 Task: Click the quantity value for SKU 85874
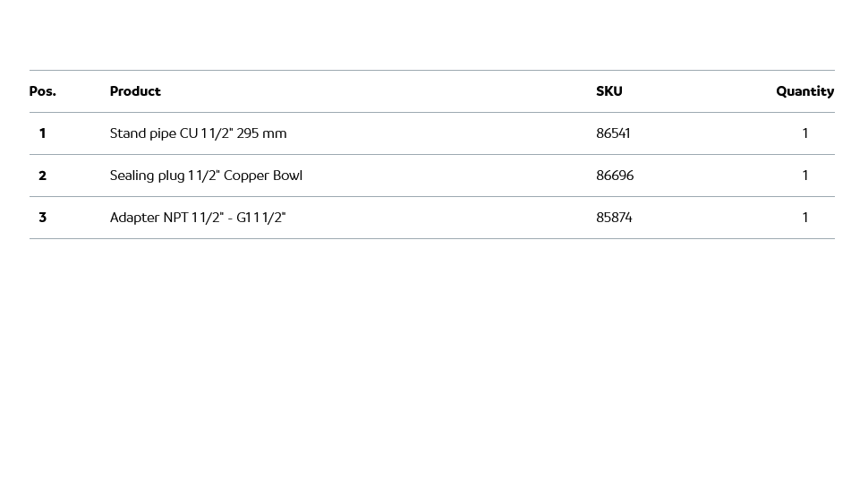coord(805,218)
